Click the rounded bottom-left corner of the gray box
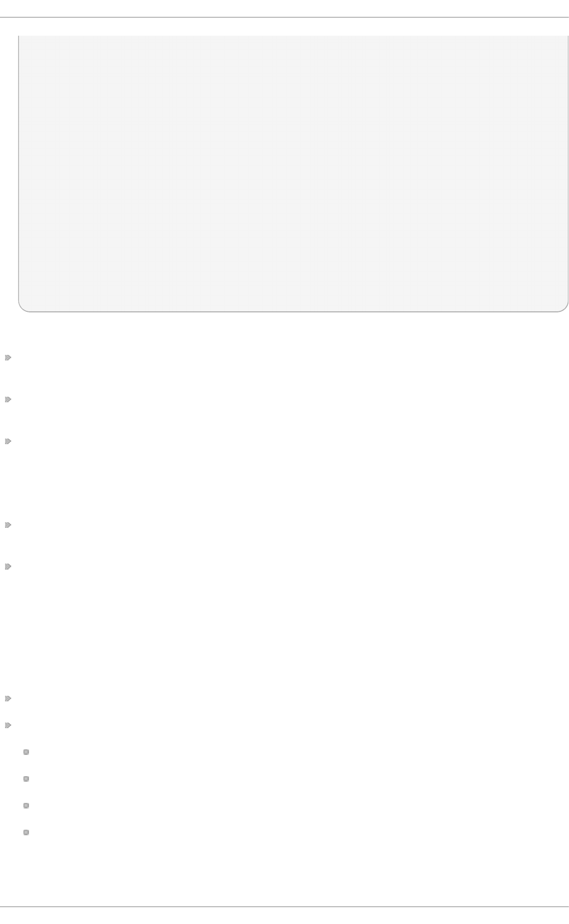This screenshot has height=924, width=569. [23, 307]
